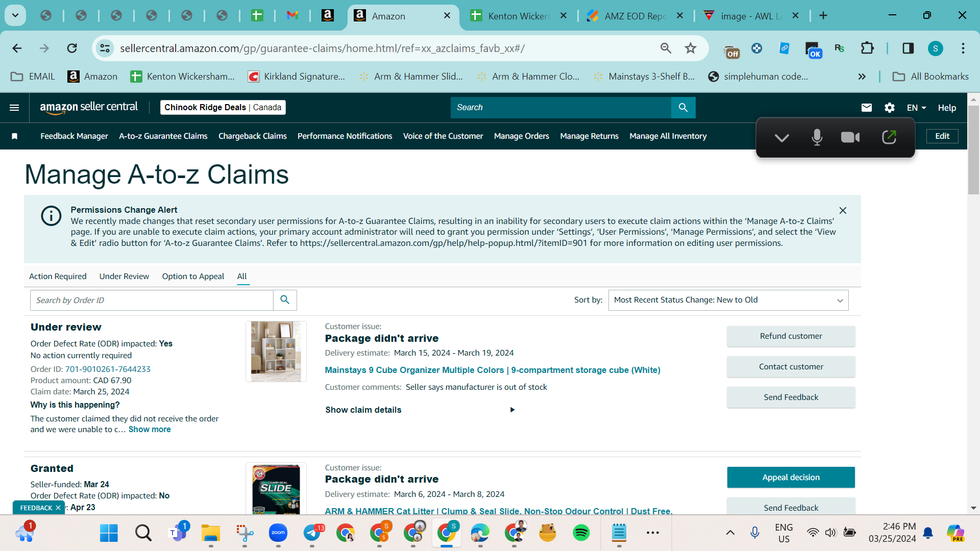Open the Sort by dropdown
Image resolution: width=980 pixels, height=551 pixels.
pyautogui.click(x=728, y=300)
